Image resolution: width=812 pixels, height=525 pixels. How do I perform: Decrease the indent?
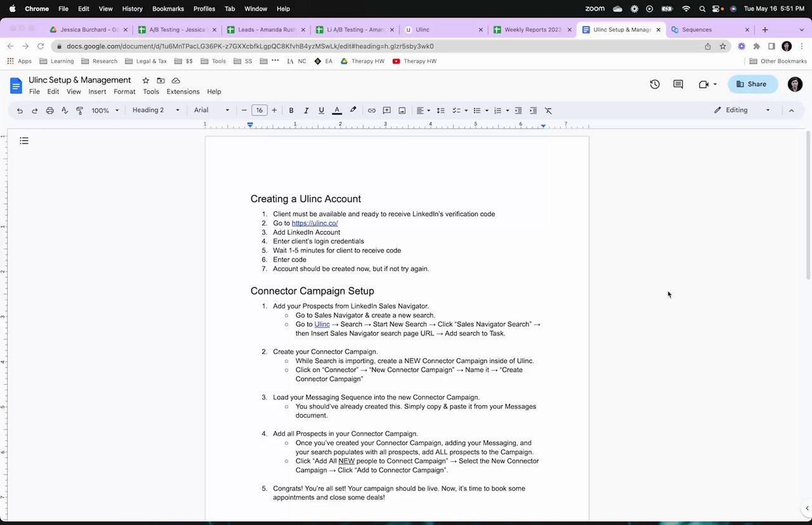pyautogui.click(x=518, y=110)
